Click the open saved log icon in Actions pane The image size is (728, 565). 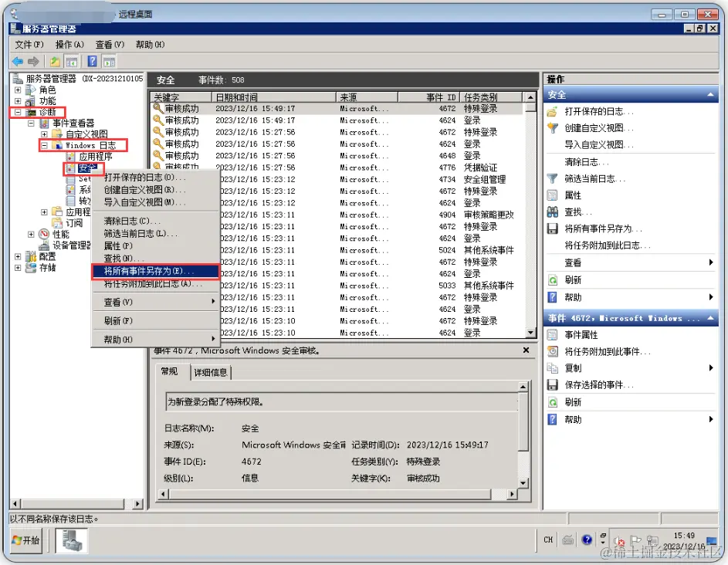coord(553,111)
